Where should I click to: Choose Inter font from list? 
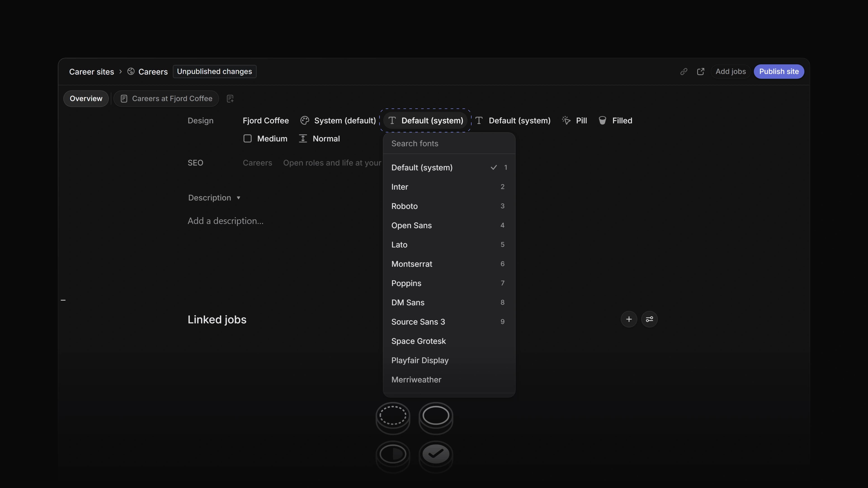[x=449, y=187]
